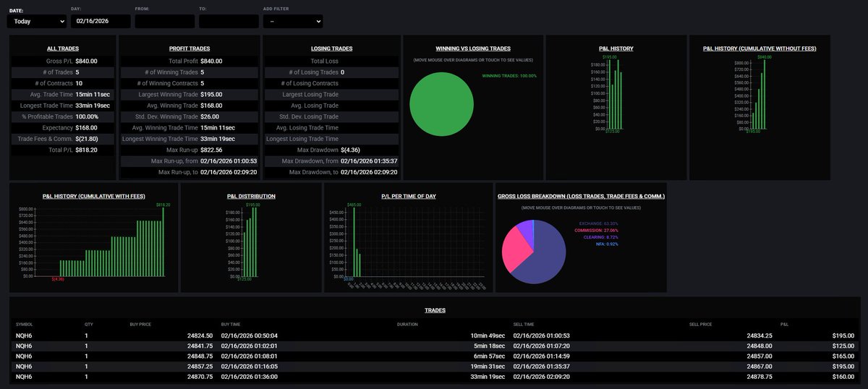Image resolution: width=868 pixels, height=389 pixels.
Task: Click the % Profitable Trades value 100.00%
Action: click(x=86, y=116)
